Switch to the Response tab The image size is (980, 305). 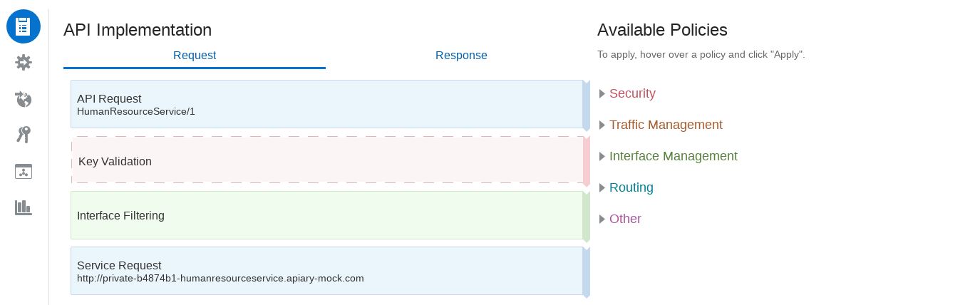click(461, 56)
